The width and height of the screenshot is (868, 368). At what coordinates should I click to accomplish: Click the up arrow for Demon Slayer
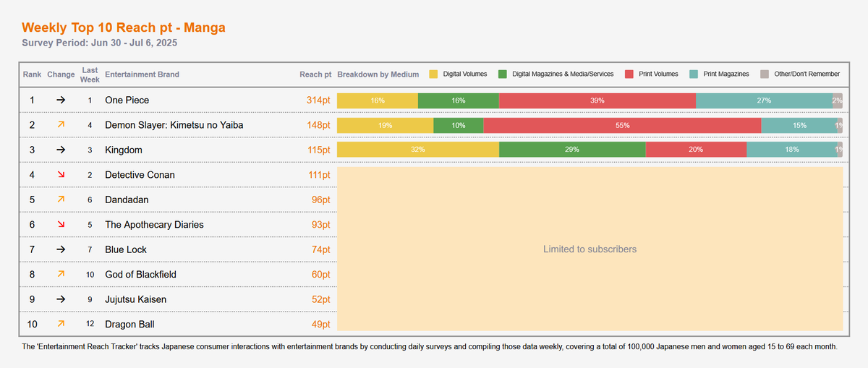pos(61,125)
